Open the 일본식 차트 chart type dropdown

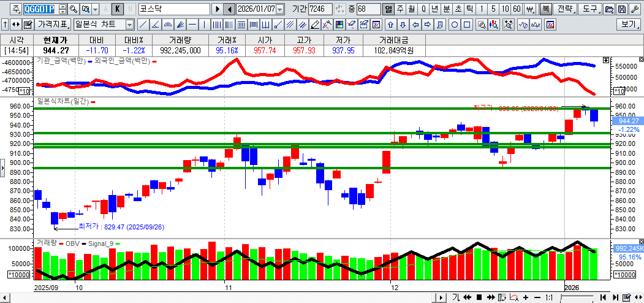tap(129, 25)
